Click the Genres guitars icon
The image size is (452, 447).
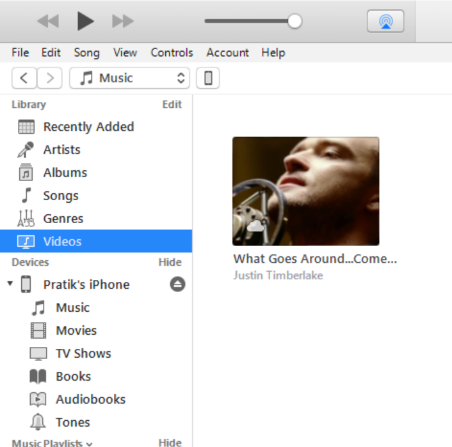[26, 218]
